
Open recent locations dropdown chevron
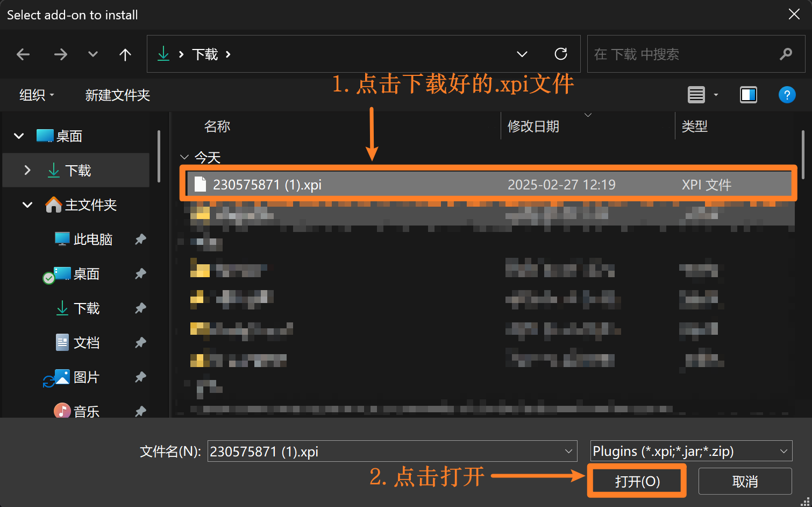pyautogui.click(x=93, y=54)
